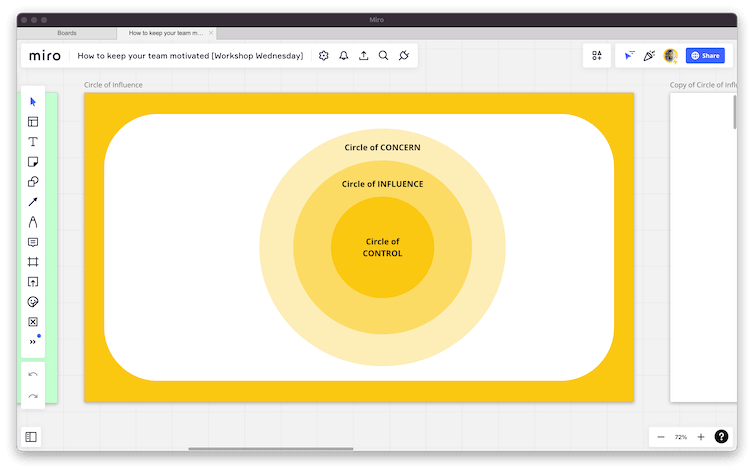Click the zoom out minus button
This screenshot has height=472, width=754.
tap(661, 437)
